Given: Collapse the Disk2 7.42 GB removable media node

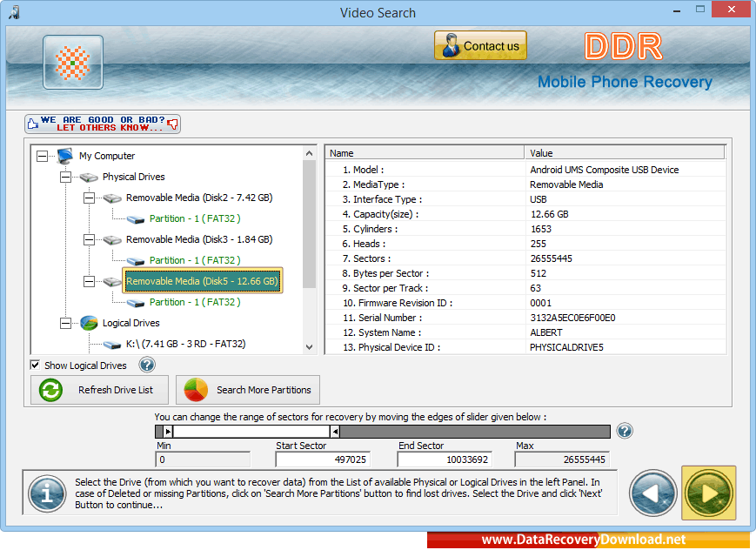Looking at the screenshot, I should click(x=90, y=198).
